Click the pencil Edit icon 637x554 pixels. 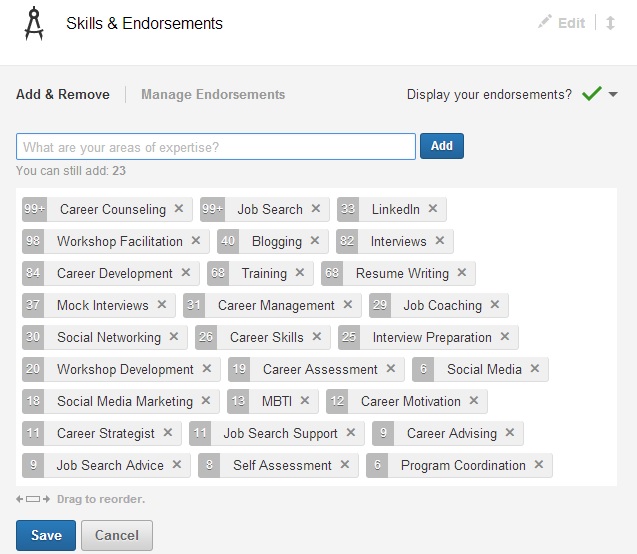point(545,22)
